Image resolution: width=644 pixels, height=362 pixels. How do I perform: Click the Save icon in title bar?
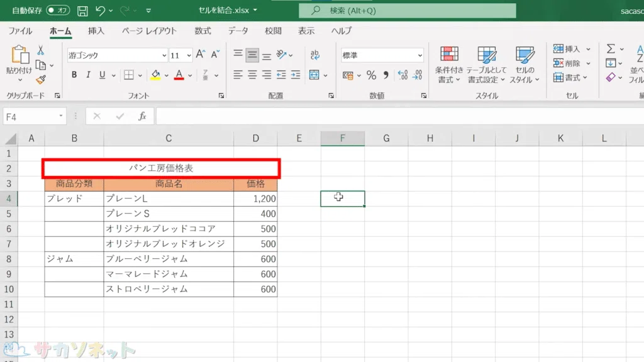point(82,11)
